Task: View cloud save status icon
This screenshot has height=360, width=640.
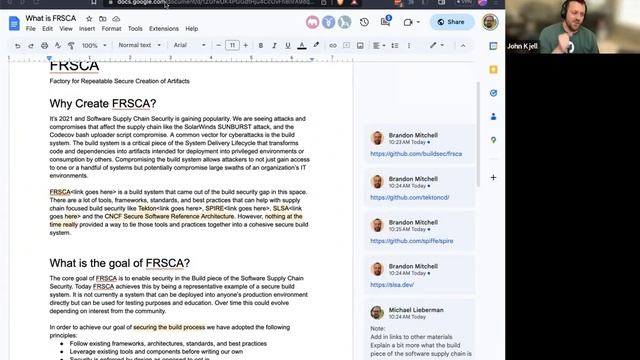Action: 116,19
